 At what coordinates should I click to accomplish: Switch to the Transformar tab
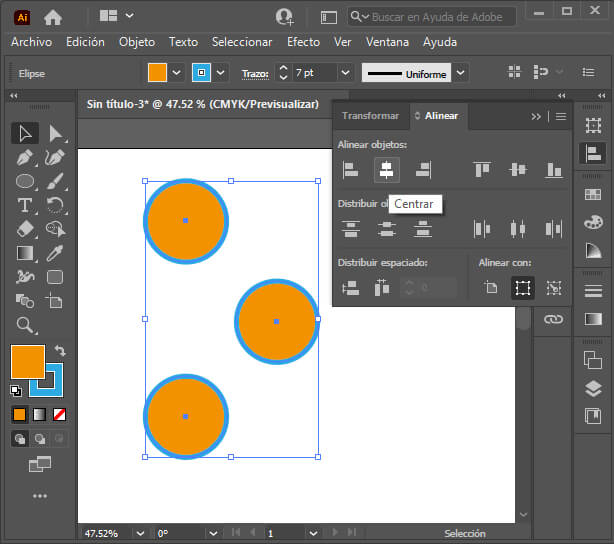point(370,116)
